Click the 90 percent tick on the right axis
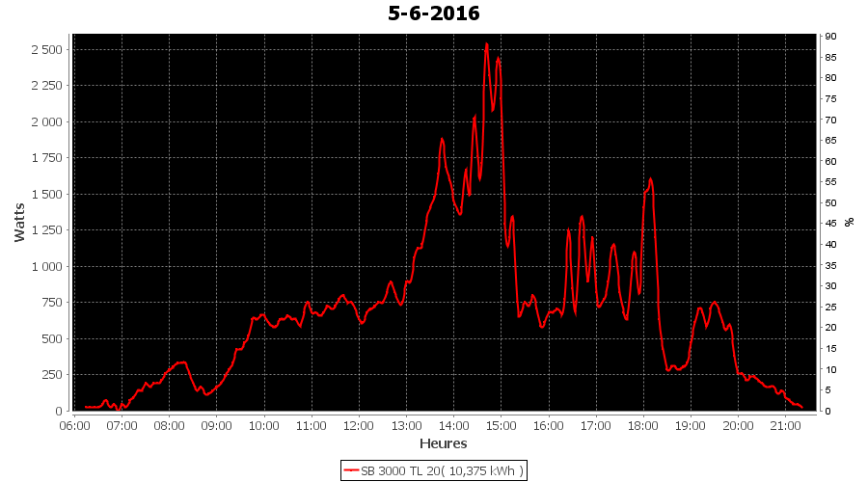 (x=829, y=37)
